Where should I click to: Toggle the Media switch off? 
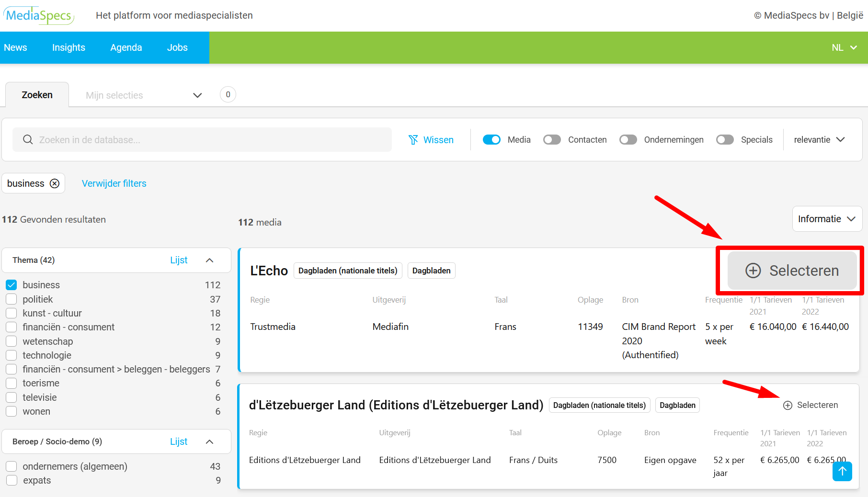click(x=491, y=140)
